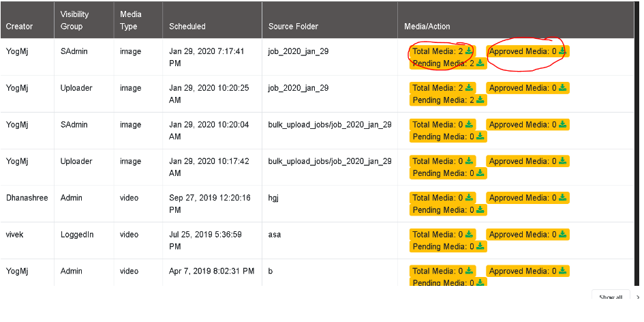Download Approved Media for the 7:17:41 PM row

click(x=562, y=51)
